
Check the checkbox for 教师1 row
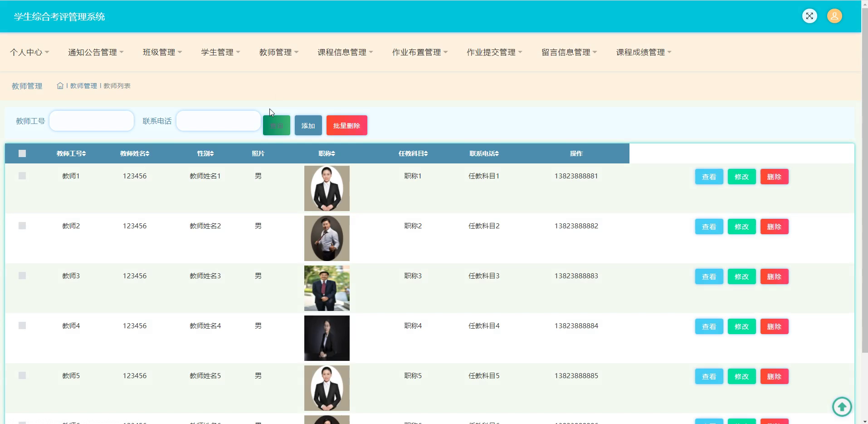pyautogui.click(x=22, y=176)
